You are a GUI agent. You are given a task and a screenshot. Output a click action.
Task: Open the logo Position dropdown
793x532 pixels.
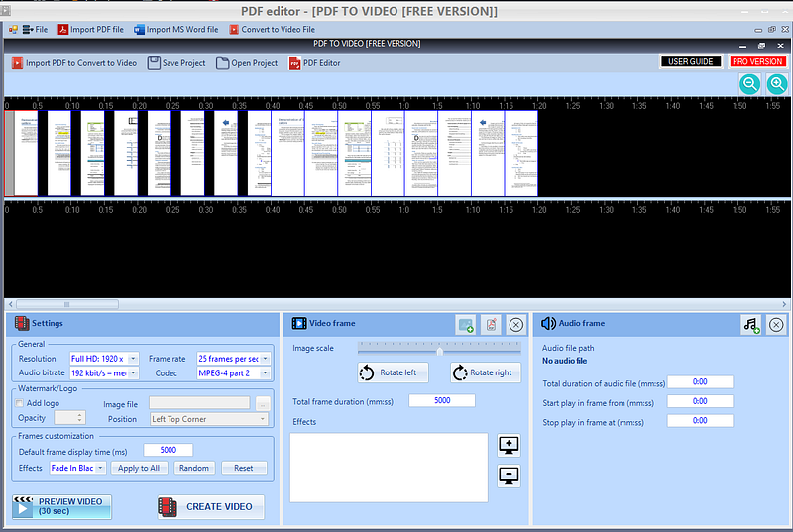pos(209,419)
